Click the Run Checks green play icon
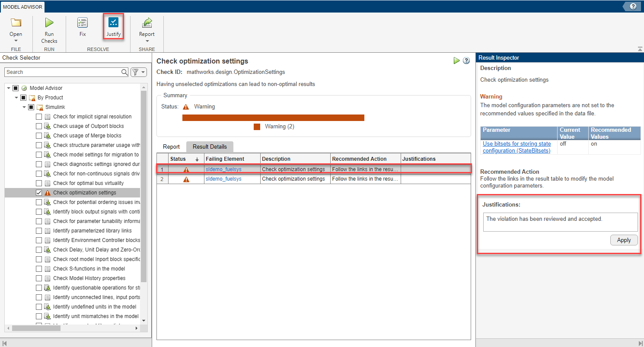The image size is (644, 347). [x=49, y=23]
